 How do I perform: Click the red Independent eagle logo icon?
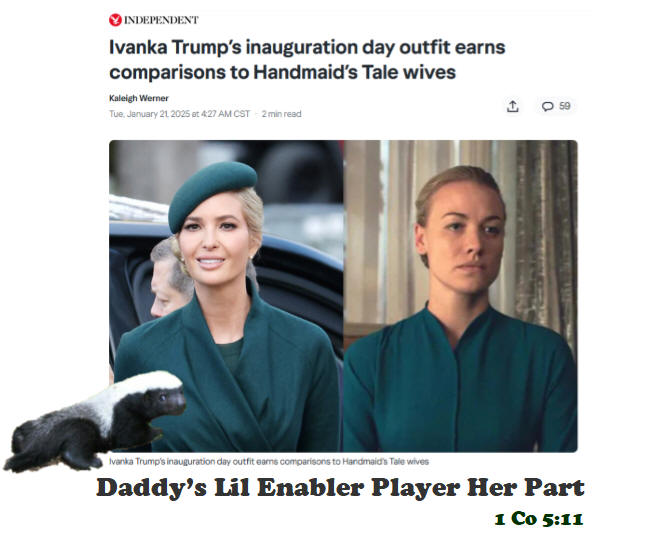pos(115,20)
